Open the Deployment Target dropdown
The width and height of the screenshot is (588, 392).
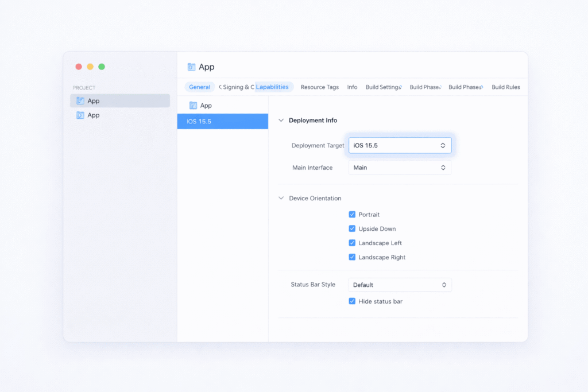(x=400, y=145)
